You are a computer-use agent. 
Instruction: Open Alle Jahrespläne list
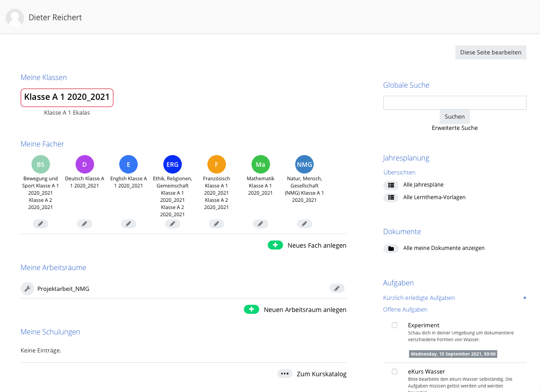point(423,185)
